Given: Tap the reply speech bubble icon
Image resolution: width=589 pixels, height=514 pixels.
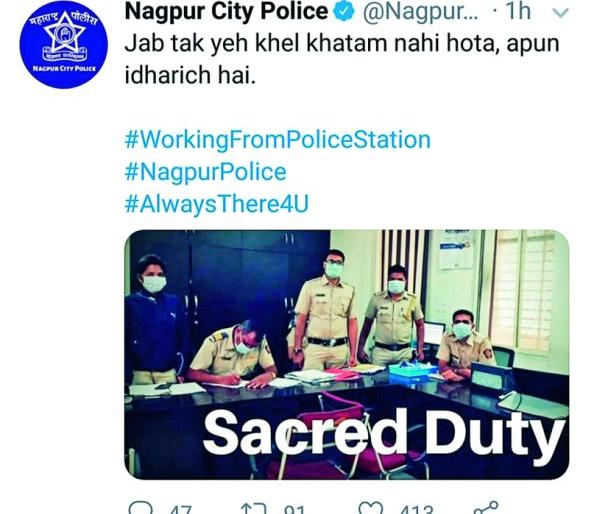Looking at the screenshot, I should (140, 508).
